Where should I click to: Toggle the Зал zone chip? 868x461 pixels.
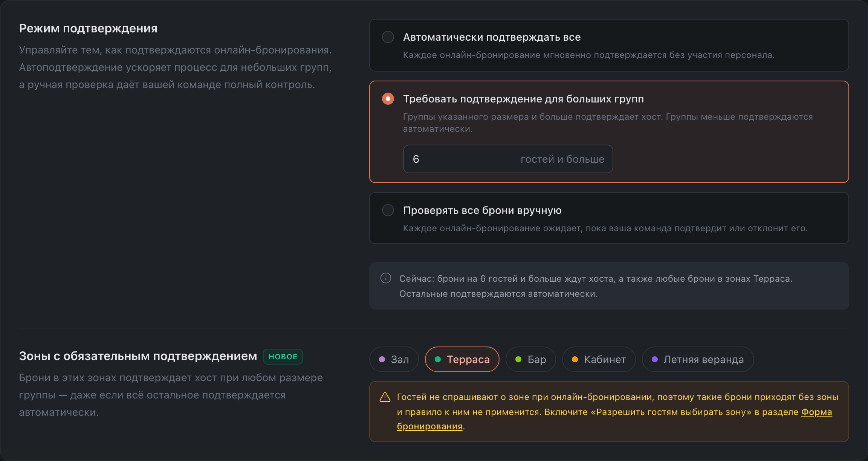(x=394, y=359)
